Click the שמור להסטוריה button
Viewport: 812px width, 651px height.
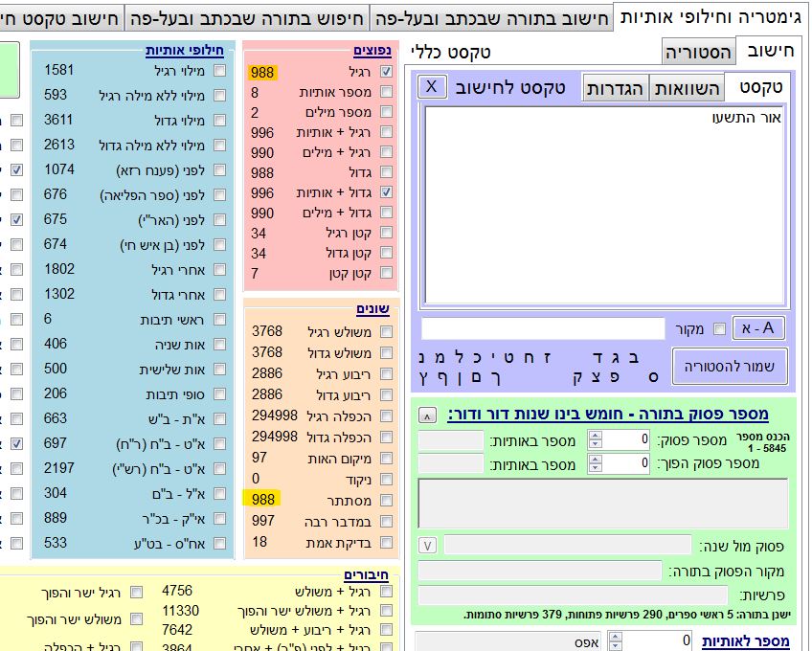pyautogui.click(x=730, y=366)
